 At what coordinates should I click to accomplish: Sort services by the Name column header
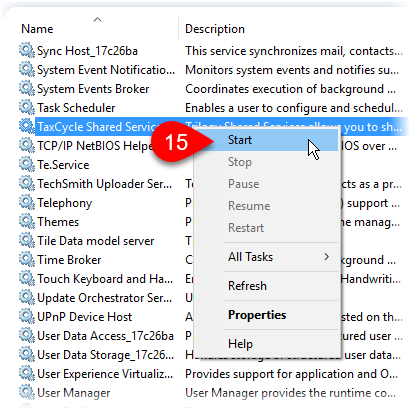coord(37,29)
